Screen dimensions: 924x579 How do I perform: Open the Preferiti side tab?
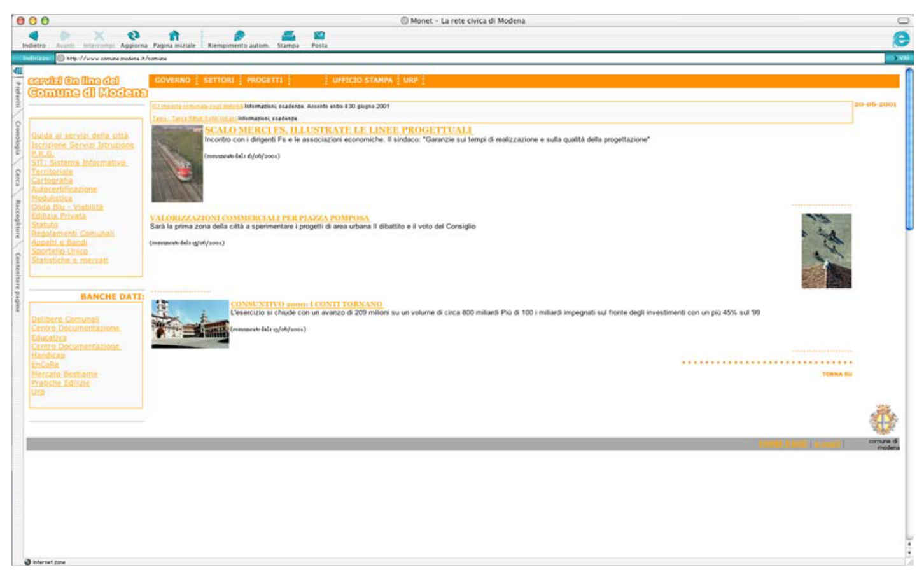(x=18, y=94)
